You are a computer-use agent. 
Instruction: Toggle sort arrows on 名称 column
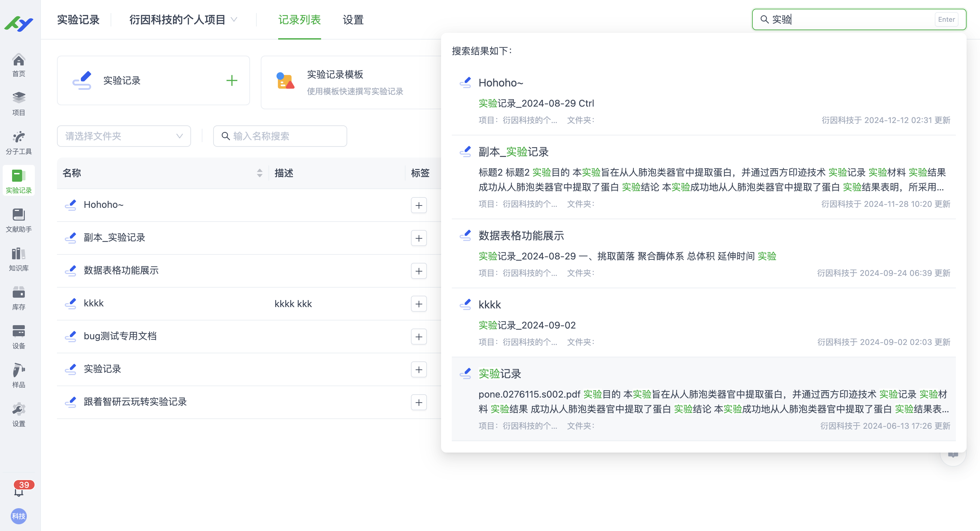259,173
